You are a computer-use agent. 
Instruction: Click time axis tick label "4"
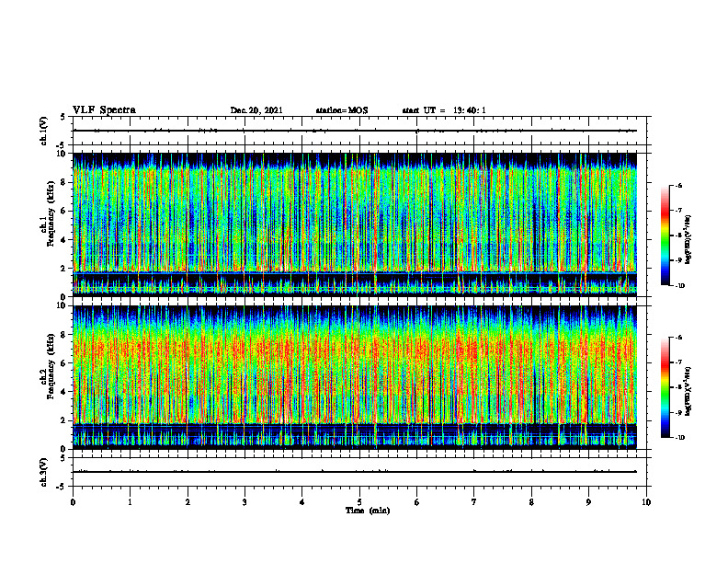302,502
